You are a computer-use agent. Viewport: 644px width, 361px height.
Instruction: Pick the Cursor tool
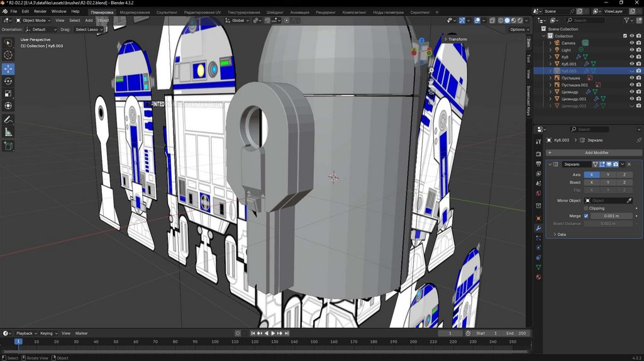click(x=8, y=55)
